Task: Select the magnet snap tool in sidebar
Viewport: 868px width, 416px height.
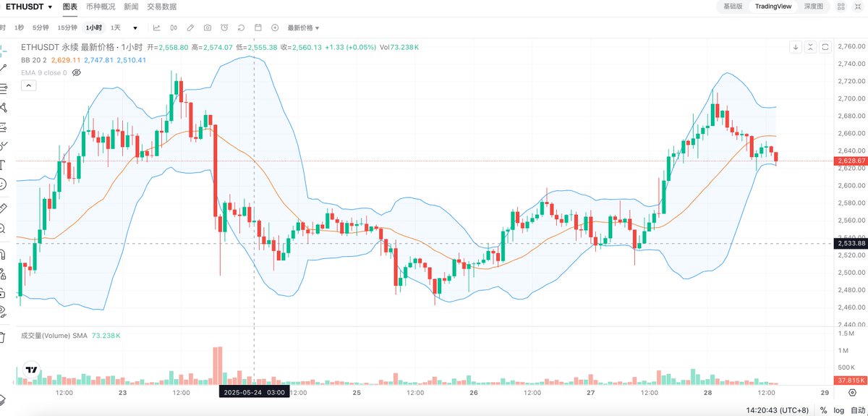Action: coord(3,253)
